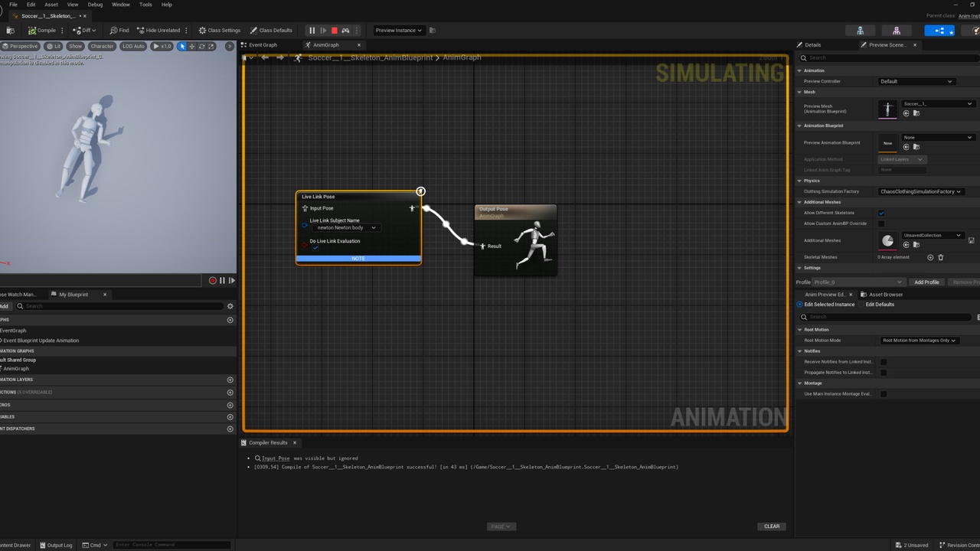Open Class Settings from the toolbar
The height and width of the screenshot is (551, 980).
[219, 31]
